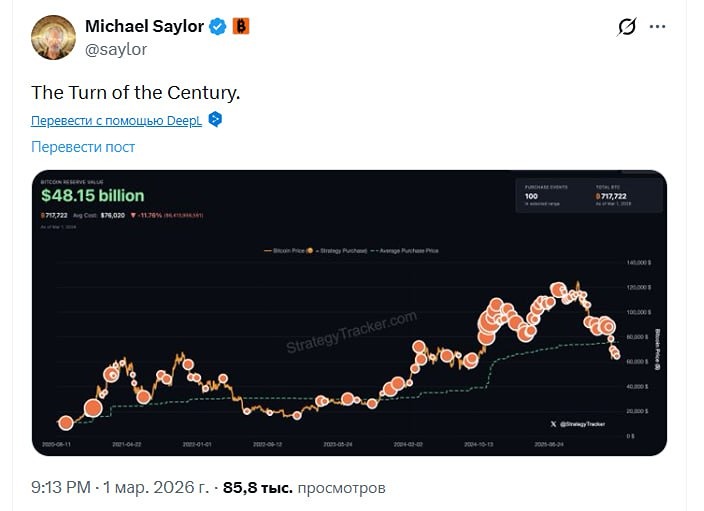Click the orange Bitcoin affiliate badge
704x511 pixels.
point(241,27)
